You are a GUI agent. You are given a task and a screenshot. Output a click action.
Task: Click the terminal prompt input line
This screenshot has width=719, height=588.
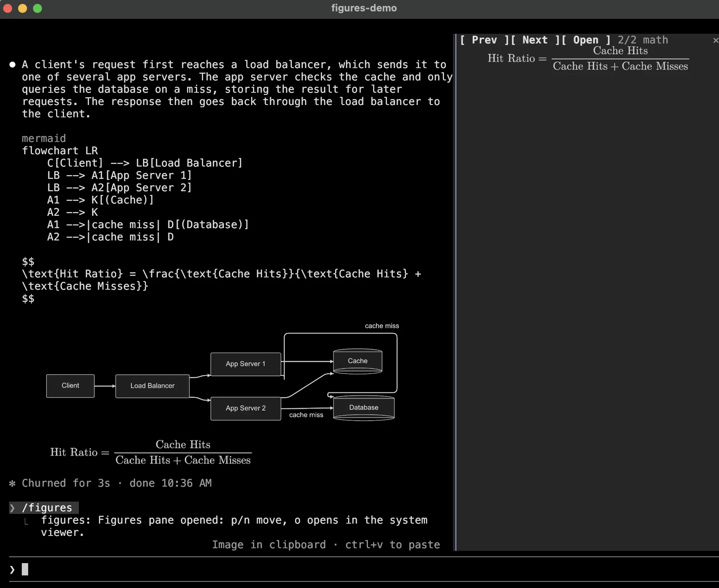click(x=363, y=569)
